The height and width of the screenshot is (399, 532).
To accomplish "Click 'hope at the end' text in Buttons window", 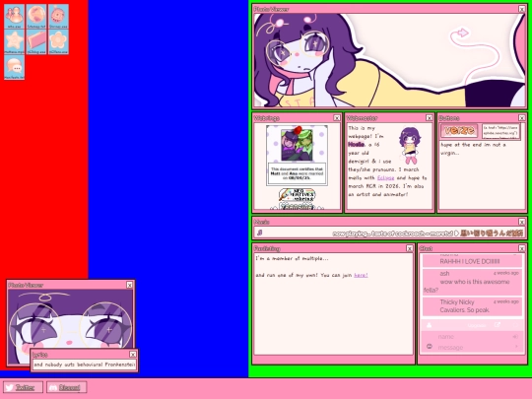I will click(473, 149).
